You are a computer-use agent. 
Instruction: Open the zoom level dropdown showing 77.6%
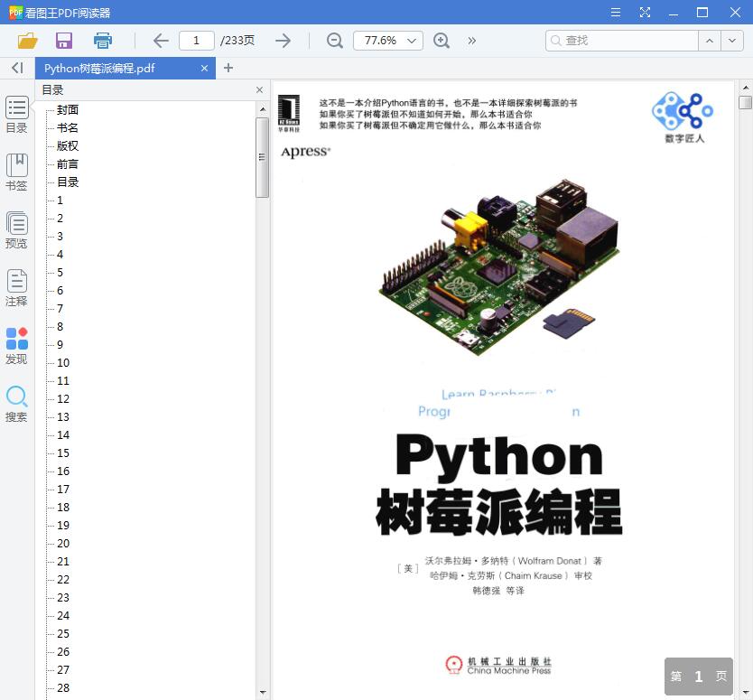click(387, 41)
